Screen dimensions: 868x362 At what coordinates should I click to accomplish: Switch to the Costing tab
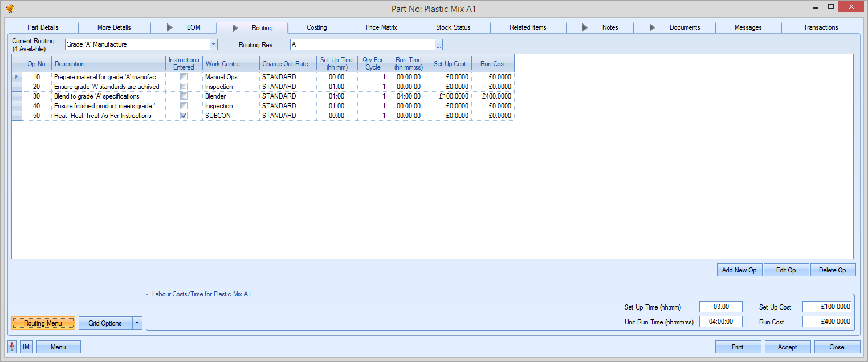(316, 27)
